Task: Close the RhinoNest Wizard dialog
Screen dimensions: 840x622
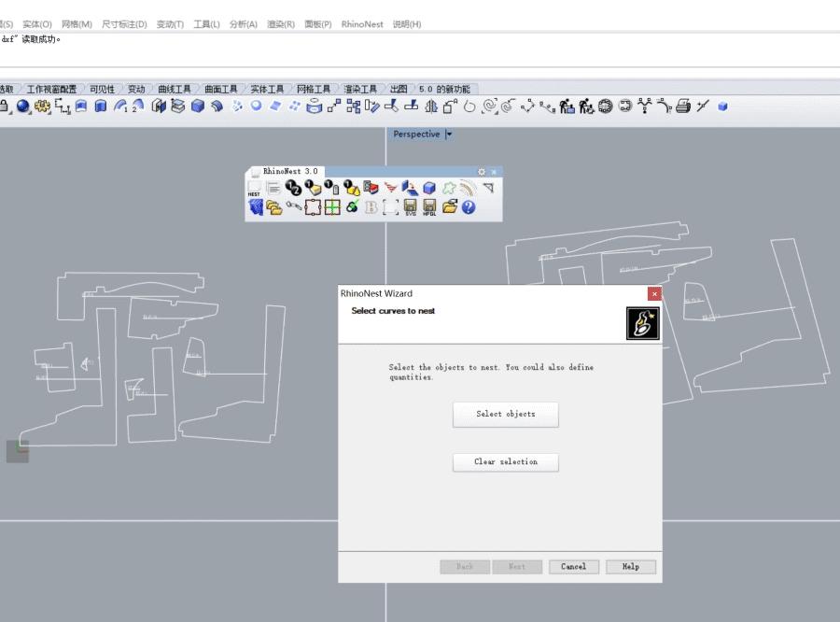Action: coord(654,294)
